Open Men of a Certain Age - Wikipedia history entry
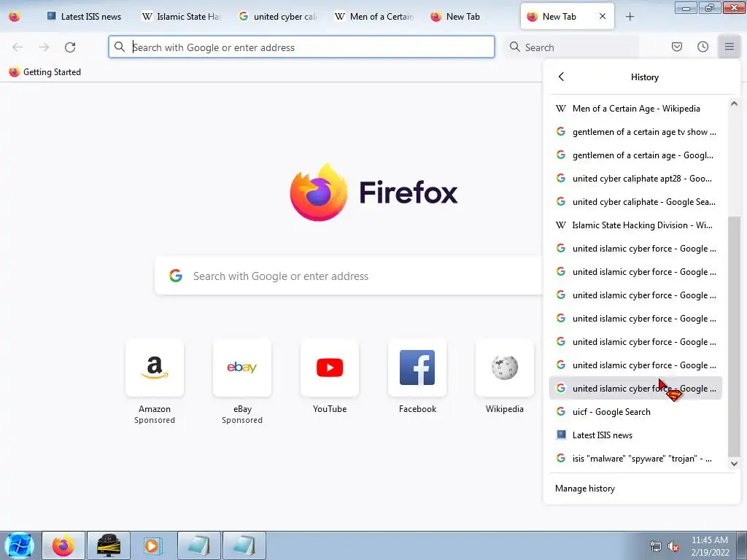This screenshot has height=560, width=747. click(x=635, y=109)
